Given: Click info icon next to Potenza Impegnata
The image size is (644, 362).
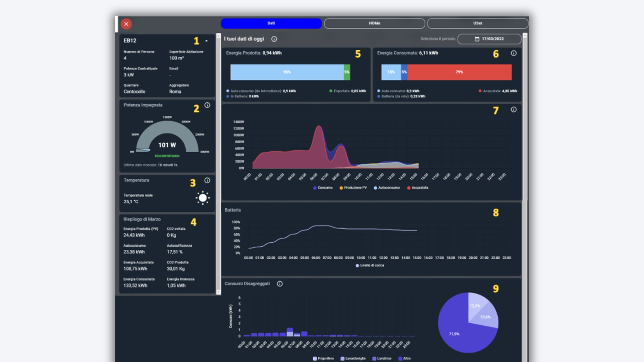Looking at the screenshot, I should point(207,105).
